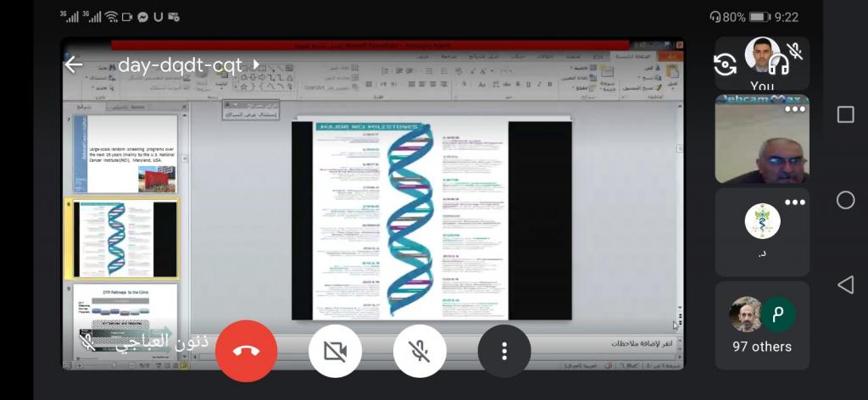Select the You self-view tile
Image resolution: width=868 pixels, height=400 pixels.
click(x=762, y=64)
